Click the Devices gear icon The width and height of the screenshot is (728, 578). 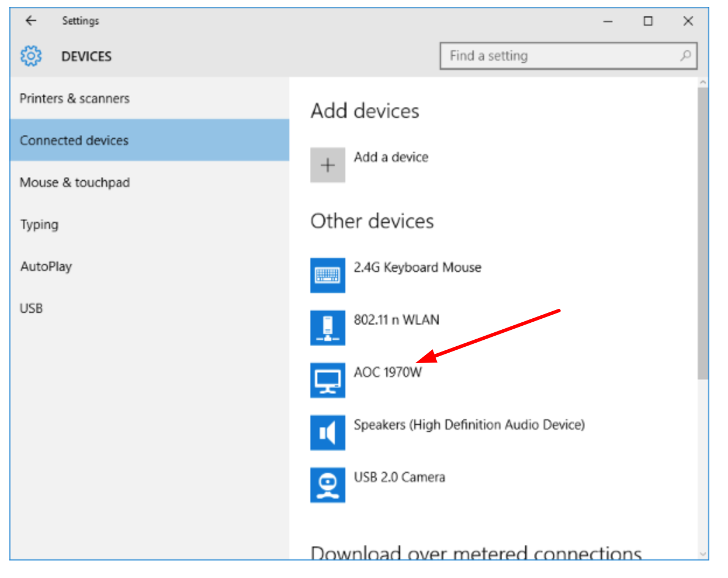pos(31,56)
